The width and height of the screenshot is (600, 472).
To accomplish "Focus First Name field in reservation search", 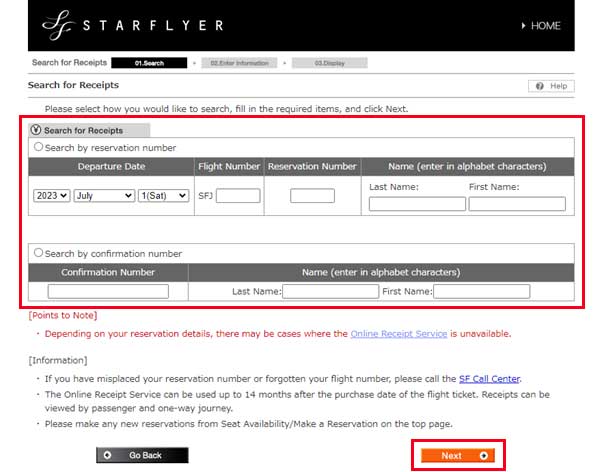I will pos(517,204).
